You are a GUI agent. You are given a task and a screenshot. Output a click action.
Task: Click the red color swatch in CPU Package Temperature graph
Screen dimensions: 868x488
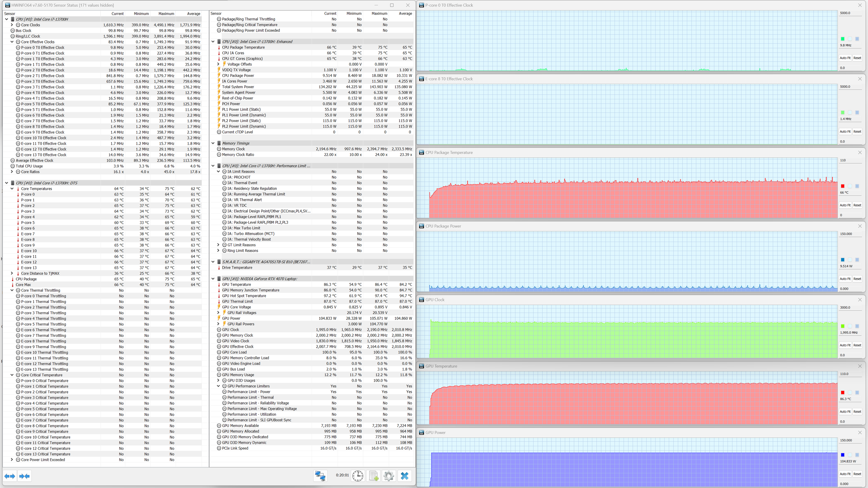pos(842,186)
